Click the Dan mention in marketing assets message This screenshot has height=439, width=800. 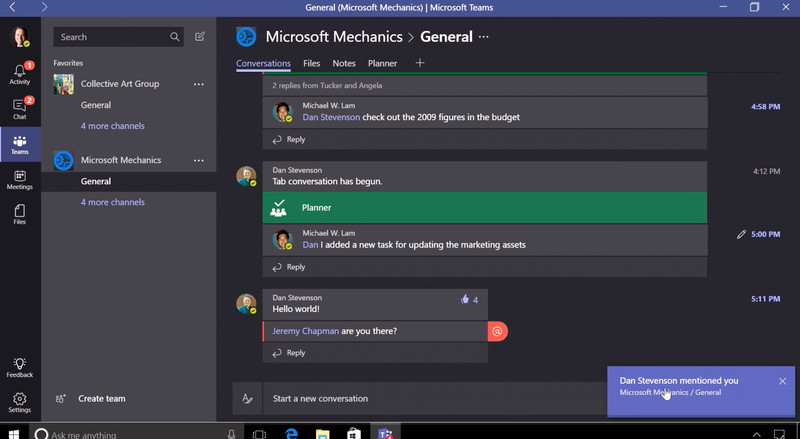[310, 245]
